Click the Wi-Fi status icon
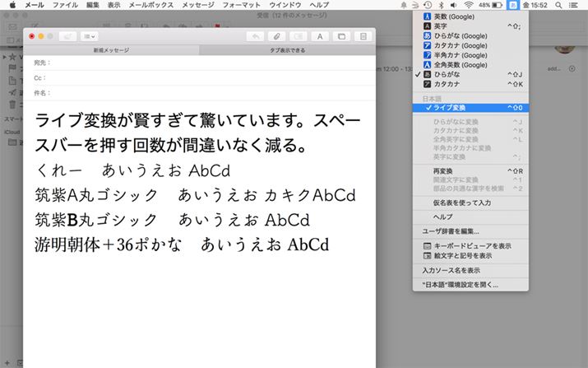Image resolution: width=588 pixels, height=368 pixels. click(467, 5)
